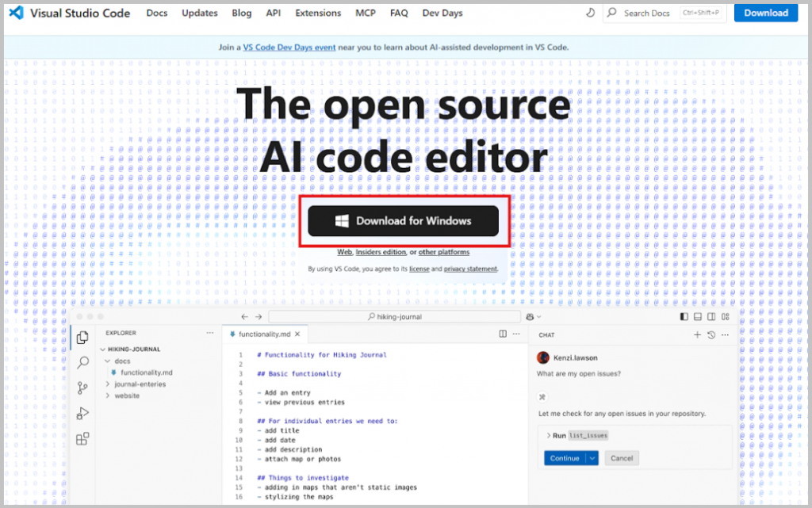Viewport: 812px width, 508px height.
Task: Open the Extensions blocks icon
Action: tap(82, 439)
